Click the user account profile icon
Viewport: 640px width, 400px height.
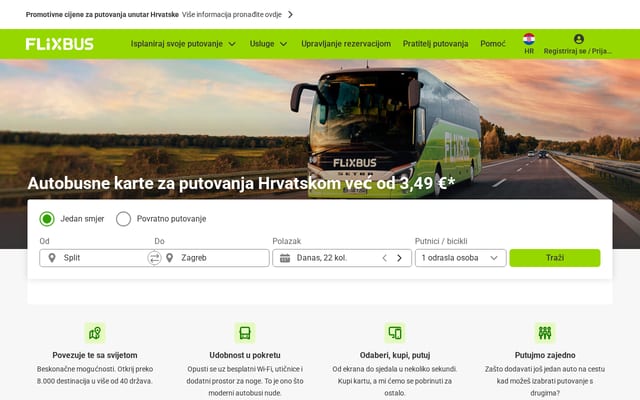pyautogui.click(x=578, y=39)
